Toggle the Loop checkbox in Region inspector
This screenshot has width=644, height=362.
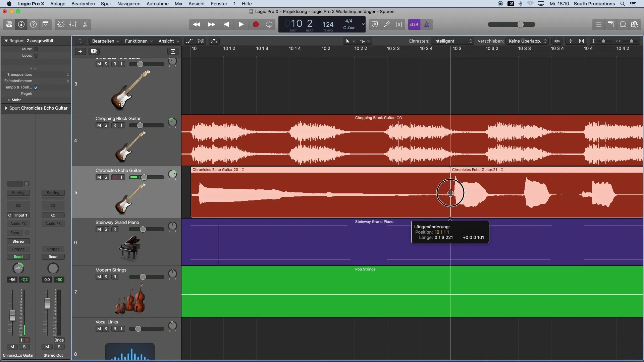click(36, 55)
